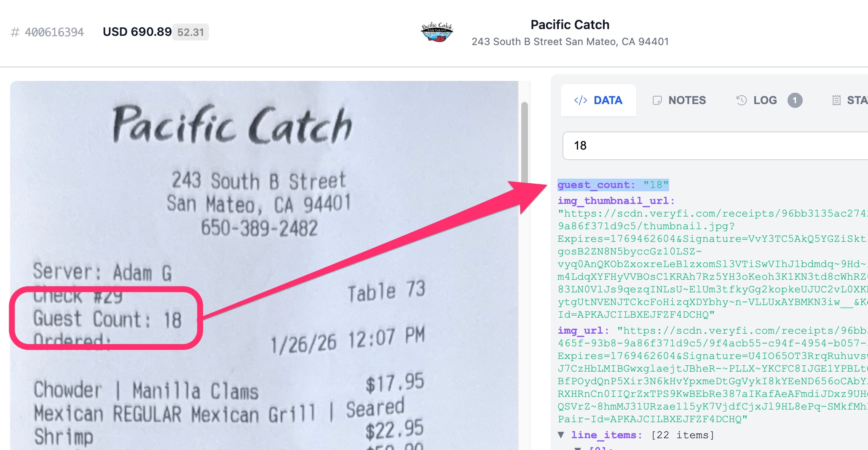Click the Pacific Catch logo icon
This screenshot has width=868, height=450.
pos(437,32)
